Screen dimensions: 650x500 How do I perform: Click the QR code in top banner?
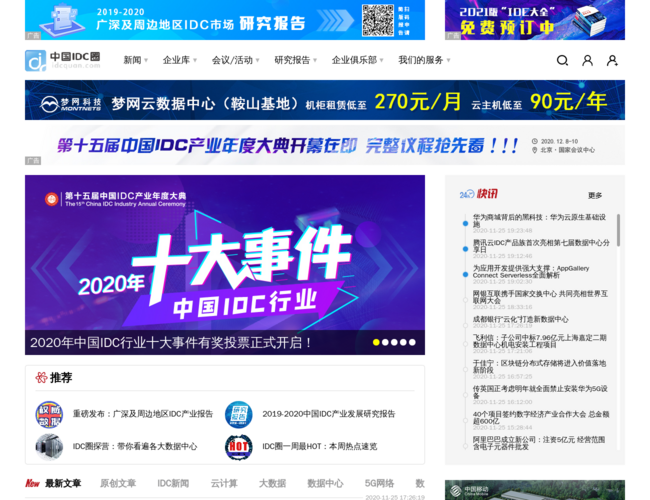(378, 20)
